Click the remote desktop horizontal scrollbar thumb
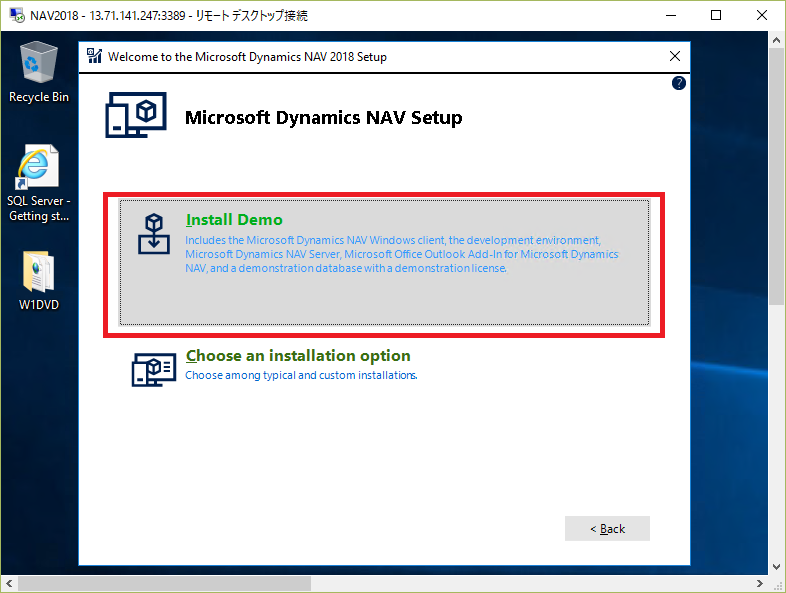The image size is (786, 593). pos(164,583)
